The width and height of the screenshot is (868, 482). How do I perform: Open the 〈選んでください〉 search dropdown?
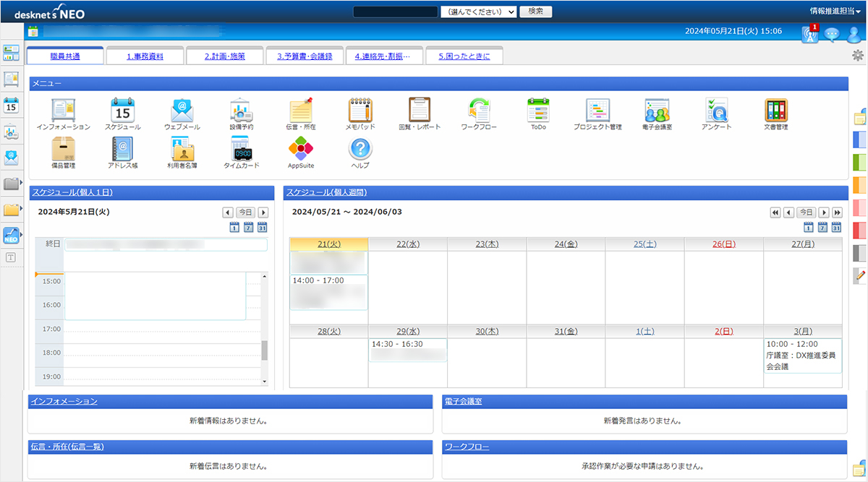point(478,12)
